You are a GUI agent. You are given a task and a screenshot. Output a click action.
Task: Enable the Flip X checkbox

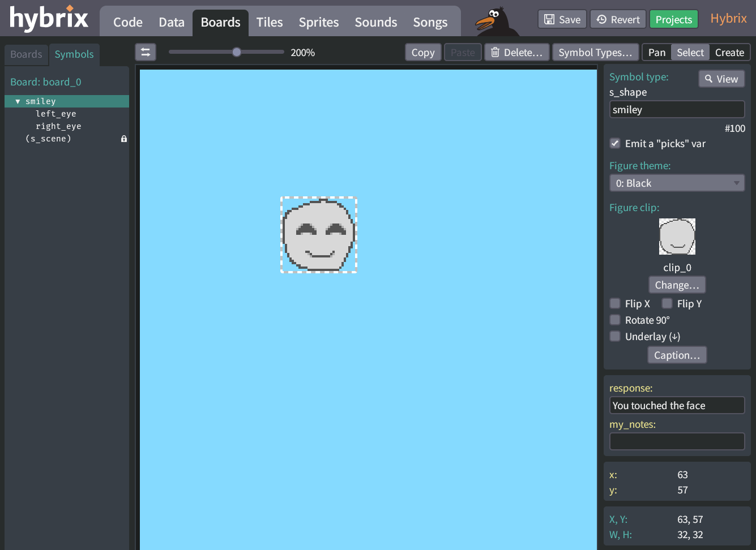tap(615, 303)
